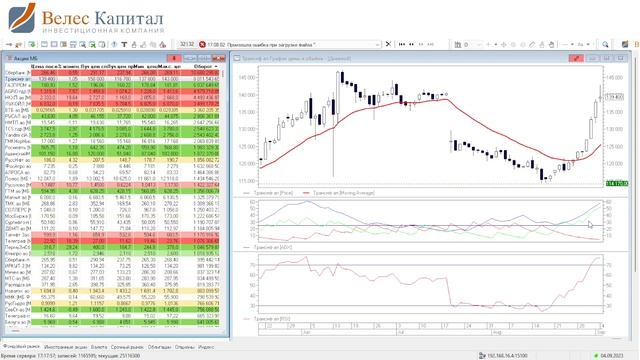The width and height of the screenshot is (640, 360).
Task: Click the red pin button in Акции МБ window
Action: tap(174, 58)
